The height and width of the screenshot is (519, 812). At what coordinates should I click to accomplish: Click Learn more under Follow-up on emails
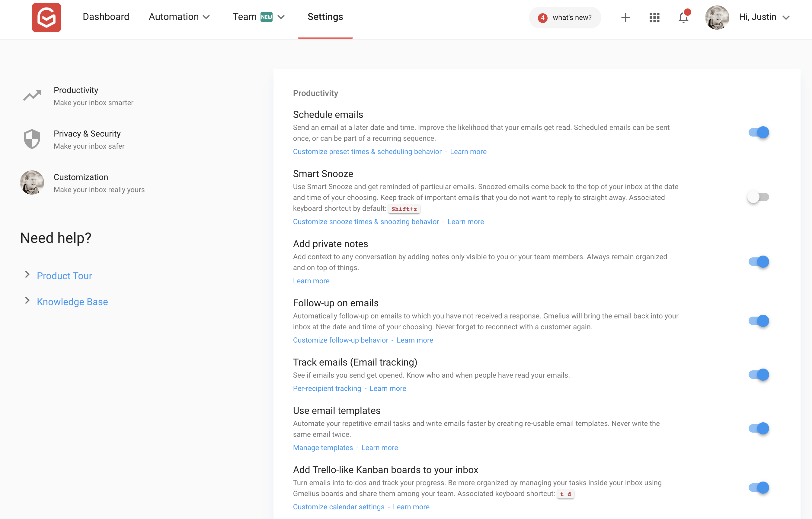click(415, 340)
